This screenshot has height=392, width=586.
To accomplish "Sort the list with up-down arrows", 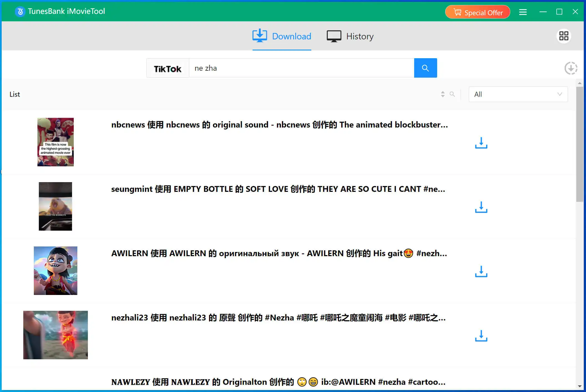I will pyautogui.click(x=443, y=94).
